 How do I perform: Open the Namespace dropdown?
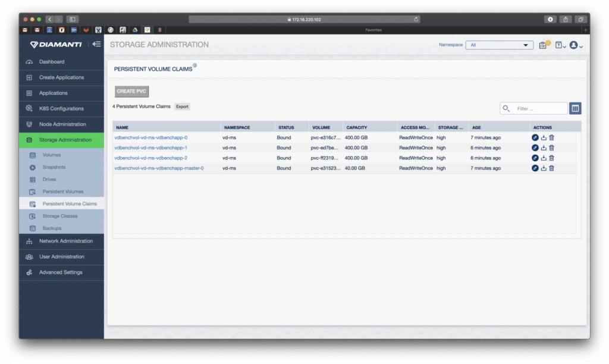tap(499, 45)
